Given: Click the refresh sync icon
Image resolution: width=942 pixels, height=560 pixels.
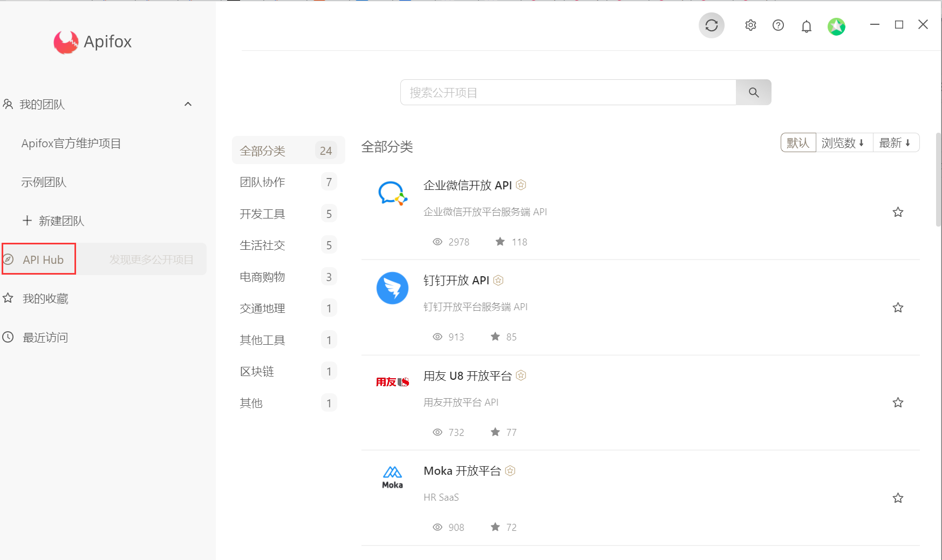Looking at the screenshot, I should (x=712, y=25).
